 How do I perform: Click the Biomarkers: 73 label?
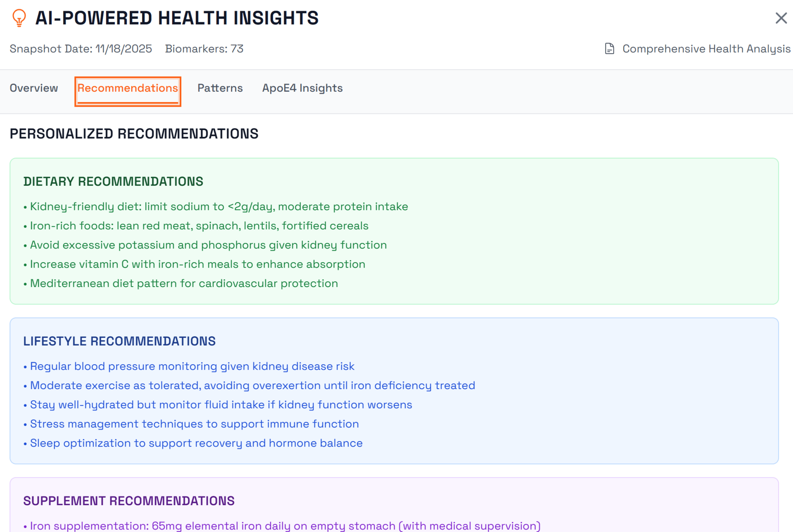(204, 49)
